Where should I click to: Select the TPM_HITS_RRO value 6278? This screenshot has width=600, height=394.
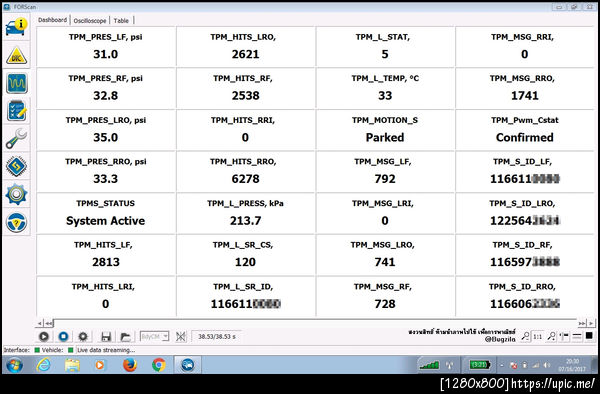(245, 179)
